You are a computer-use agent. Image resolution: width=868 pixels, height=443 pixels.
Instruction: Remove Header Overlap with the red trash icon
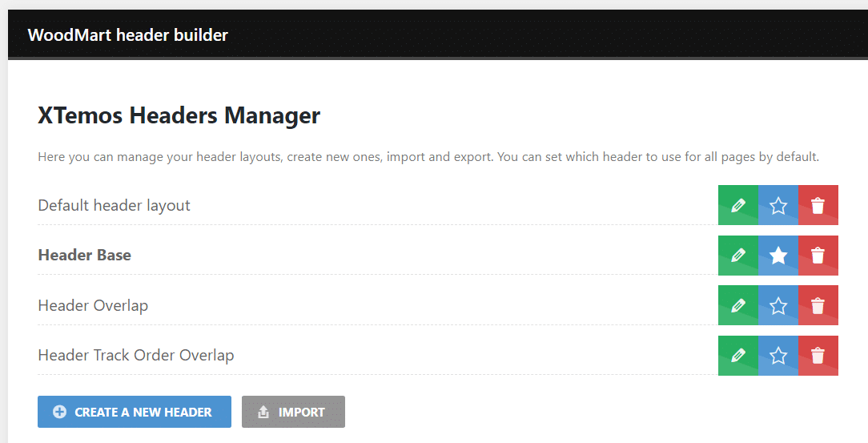[818, 305]
